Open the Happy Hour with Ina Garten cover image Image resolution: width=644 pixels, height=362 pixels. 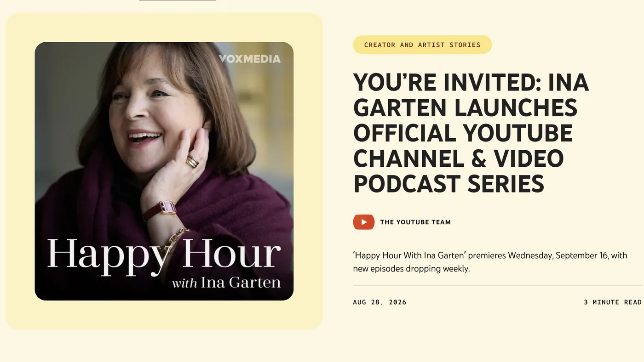coord(164,171)
